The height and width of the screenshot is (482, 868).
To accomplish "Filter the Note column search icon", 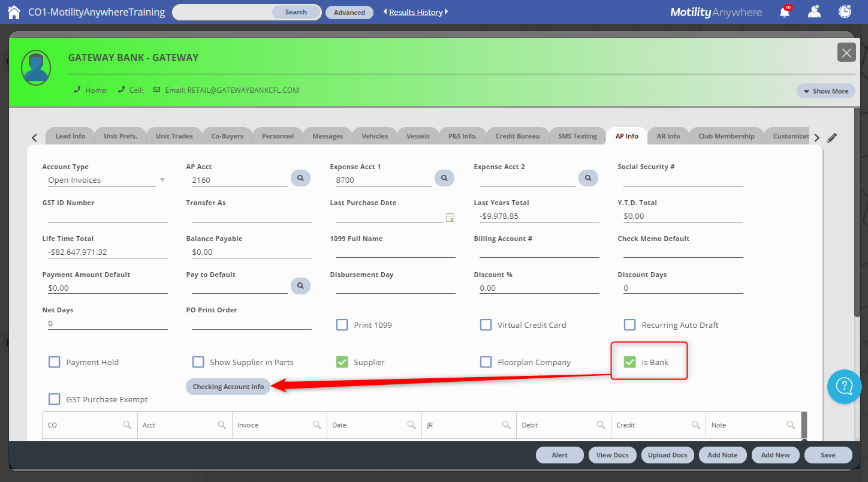I will coord(790,424).
